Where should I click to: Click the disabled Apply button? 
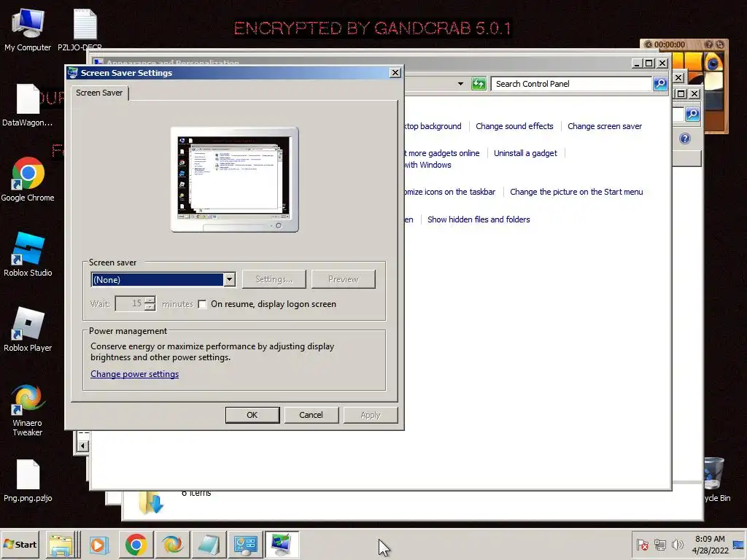(x=371, y=415)
